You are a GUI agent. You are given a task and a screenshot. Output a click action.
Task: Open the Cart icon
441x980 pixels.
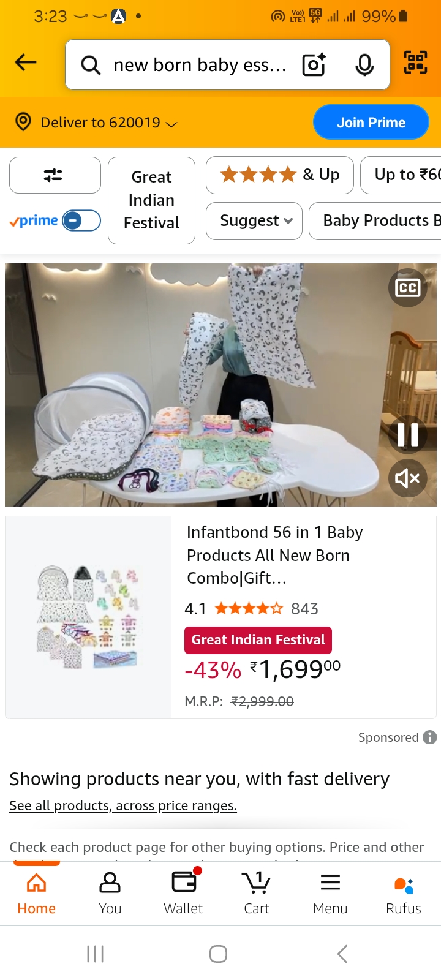pyautogui.click(x=257, y=894)
